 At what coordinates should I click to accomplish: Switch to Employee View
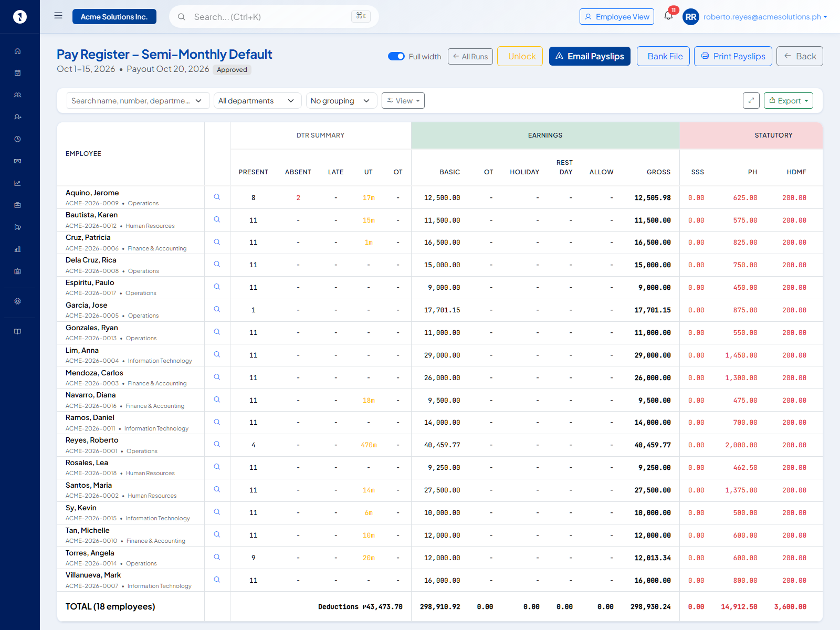pos(617,17)
